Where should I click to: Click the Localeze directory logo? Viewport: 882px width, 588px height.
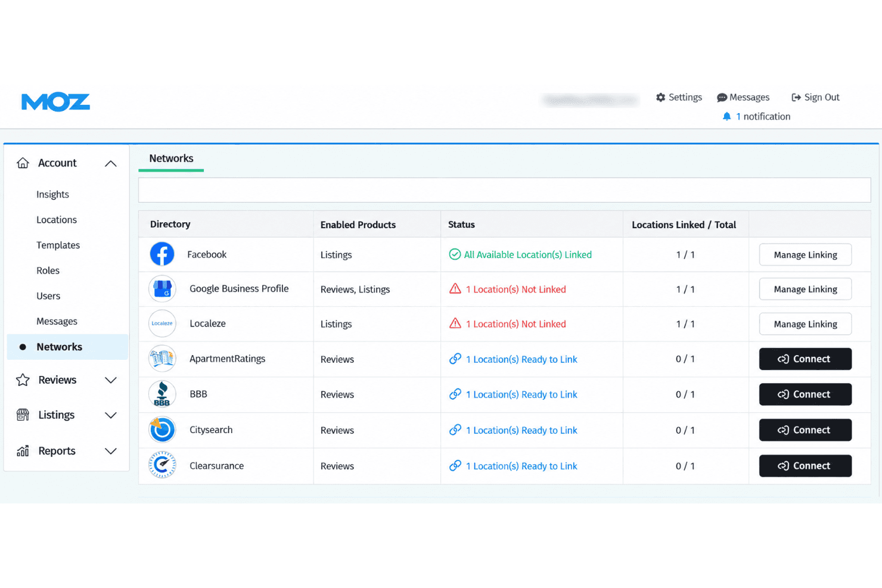(162, 323)
